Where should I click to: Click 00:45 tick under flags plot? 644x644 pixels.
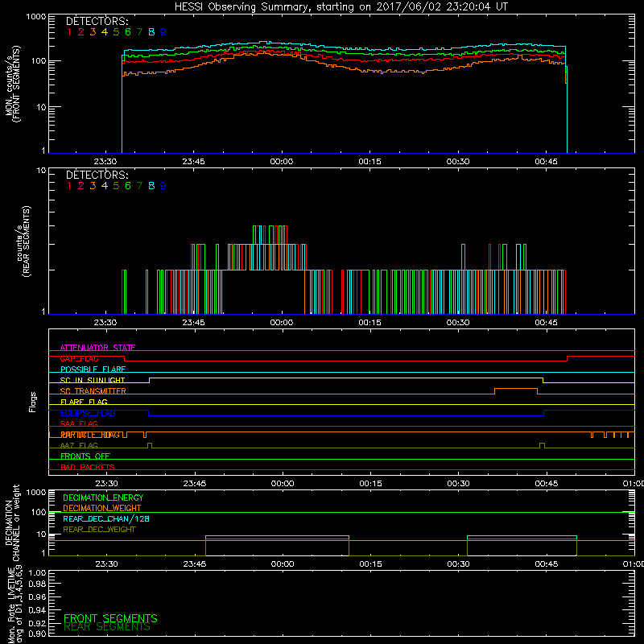[x=547, y=484]
